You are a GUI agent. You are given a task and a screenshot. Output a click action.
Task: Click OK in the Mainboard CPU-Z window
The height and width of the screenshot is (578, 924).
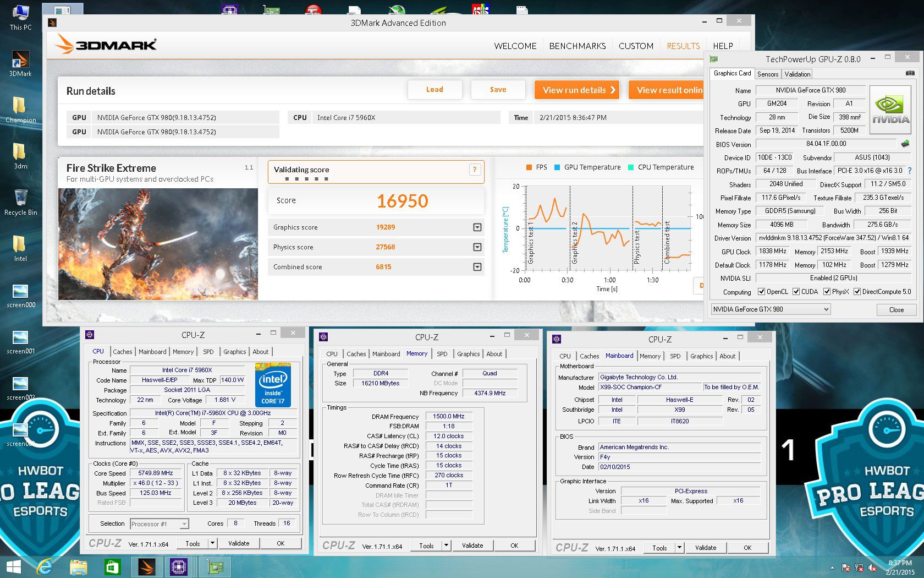pyautogui.click(x=747, y=548)
